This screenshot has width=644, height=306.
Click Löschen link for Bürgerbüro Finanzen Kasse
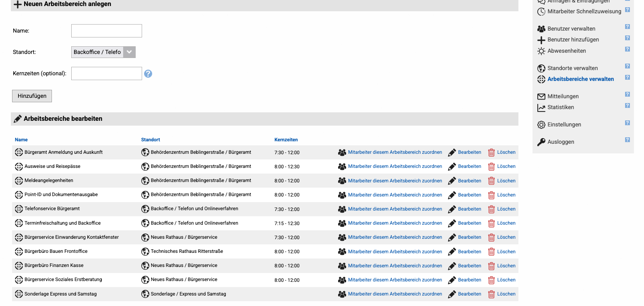click(x=506, y=266)
